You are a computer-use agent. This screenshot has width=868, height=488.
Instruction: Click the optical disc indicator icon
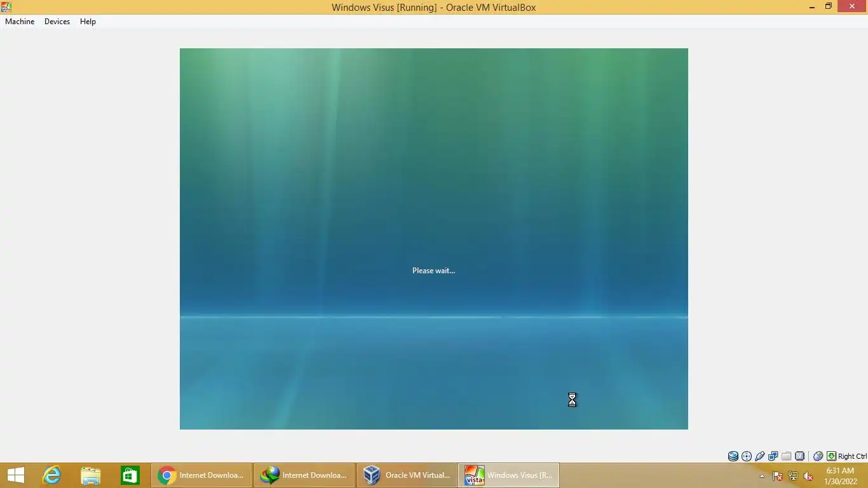click(747, 456)
